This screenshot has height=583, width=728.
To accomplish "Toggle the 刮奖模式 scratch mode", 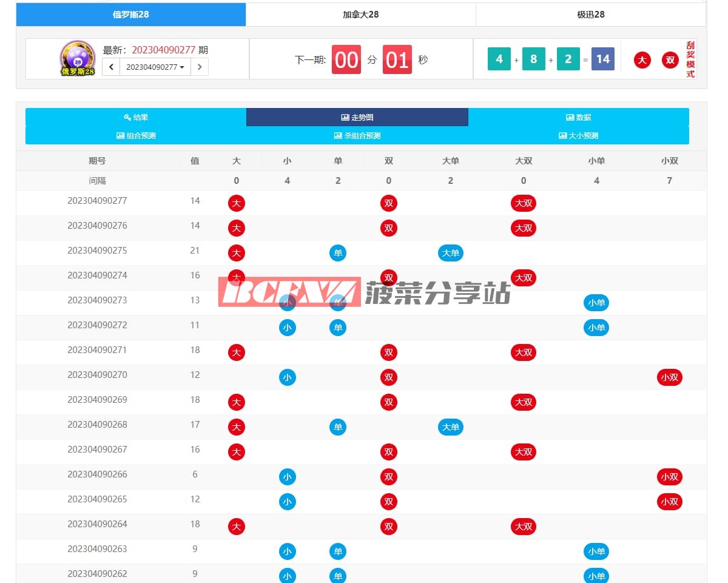I will click(690, 59).
